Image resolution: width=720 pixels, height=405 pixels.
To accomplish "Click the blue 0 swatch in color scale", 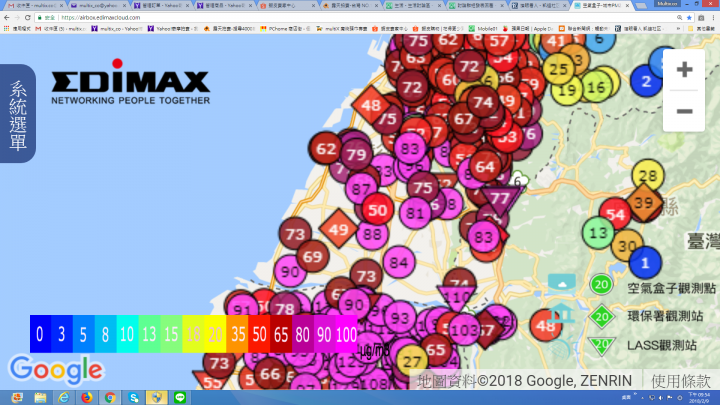I will point(40,334).
